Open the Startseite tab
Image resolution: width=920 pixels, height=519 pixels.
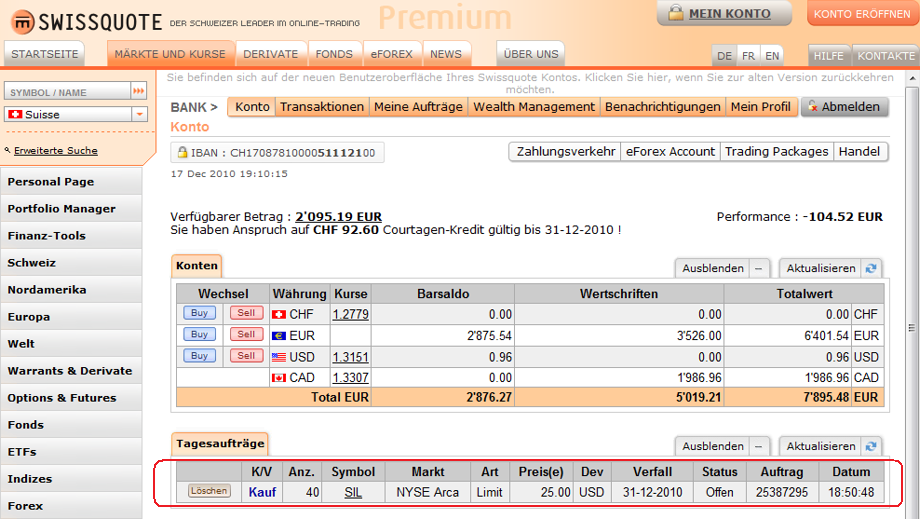click(45, 54)
